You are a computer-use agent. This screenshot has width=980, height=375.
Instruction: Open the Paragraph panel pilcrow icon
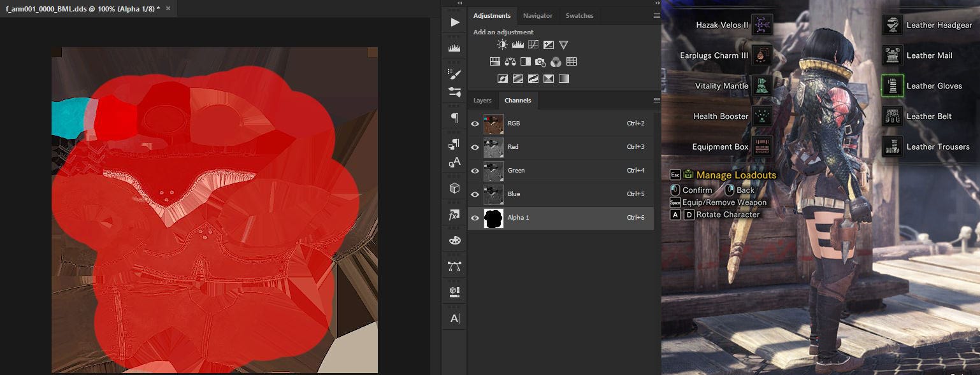coord(454,118)
